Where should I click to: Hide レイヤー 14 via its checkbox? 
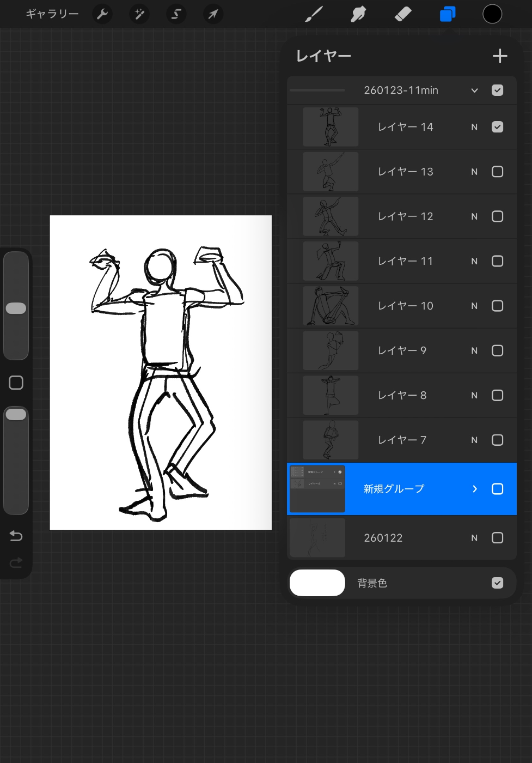tap(497, 127)
